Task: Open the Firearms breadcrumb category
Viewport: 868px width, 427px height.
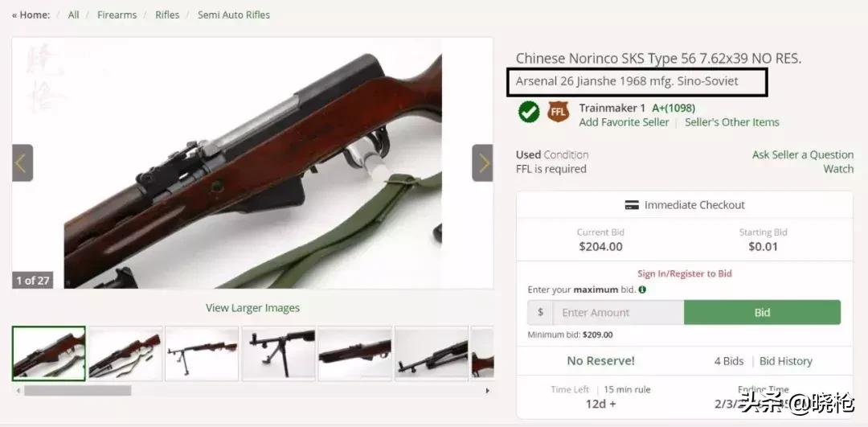Action: coord(117,15)
